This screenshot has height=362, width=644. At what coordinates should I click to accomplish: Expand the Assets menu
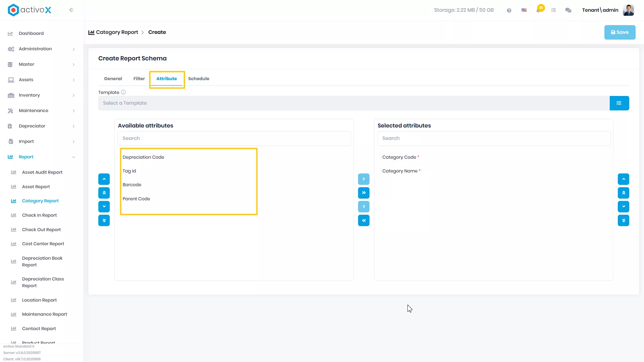(x=42, y=80)
